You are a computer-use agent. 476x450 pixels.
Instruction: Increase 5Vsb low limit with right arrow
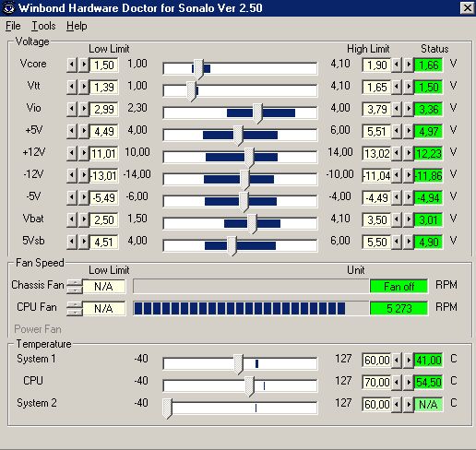click(84, 242)
